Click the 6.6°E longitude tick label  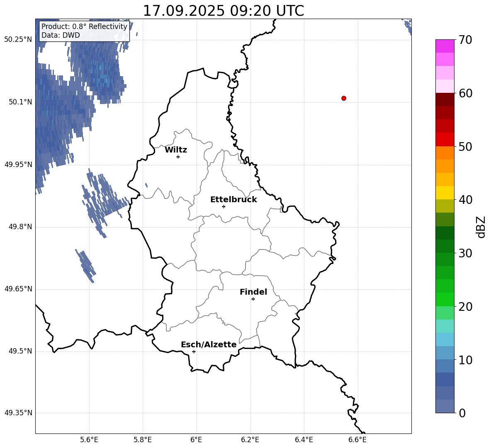(357, 440)
